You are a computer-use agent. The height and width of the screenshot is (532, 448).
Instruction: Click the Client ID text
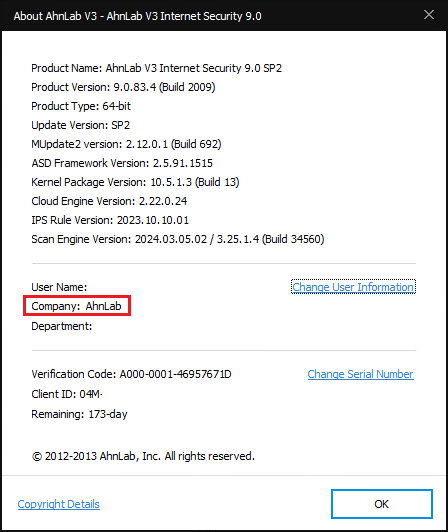pos(67,394)
